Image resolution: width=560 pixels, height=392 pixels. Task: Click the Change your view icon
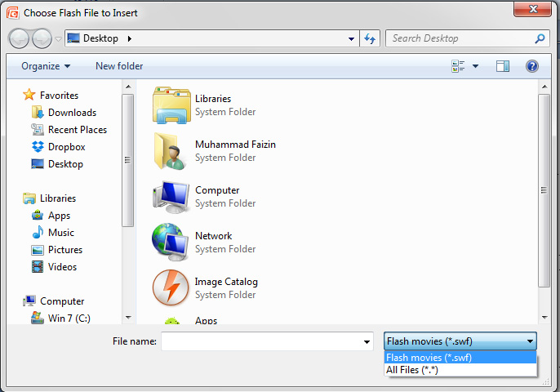tap(458, 66)
